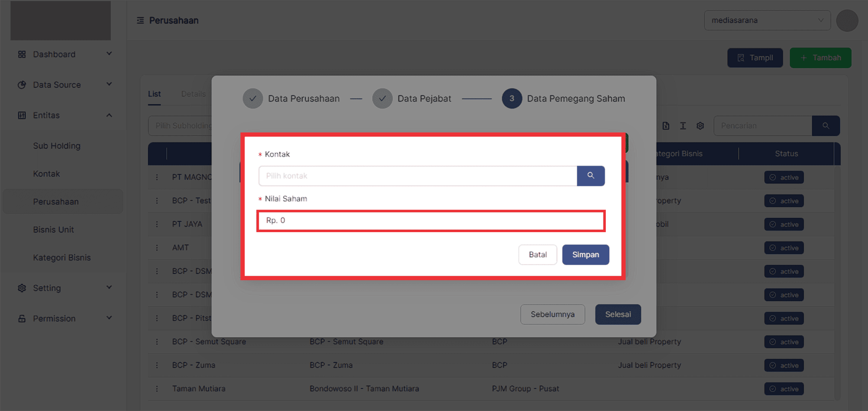Open Sub Holding menu item

click(x=57, y=146)
